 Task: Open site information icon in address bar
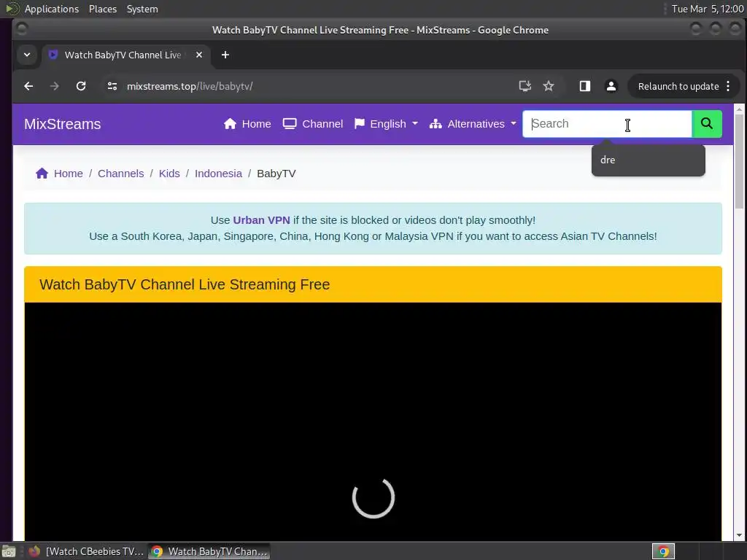pyautogui.click(x=112, y=86)
